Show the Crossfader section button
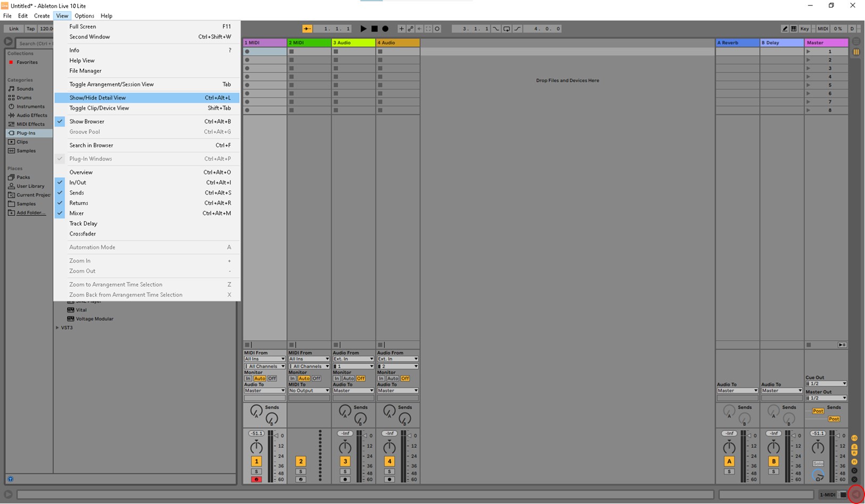The image size is (865, 504). coord(854,479)
